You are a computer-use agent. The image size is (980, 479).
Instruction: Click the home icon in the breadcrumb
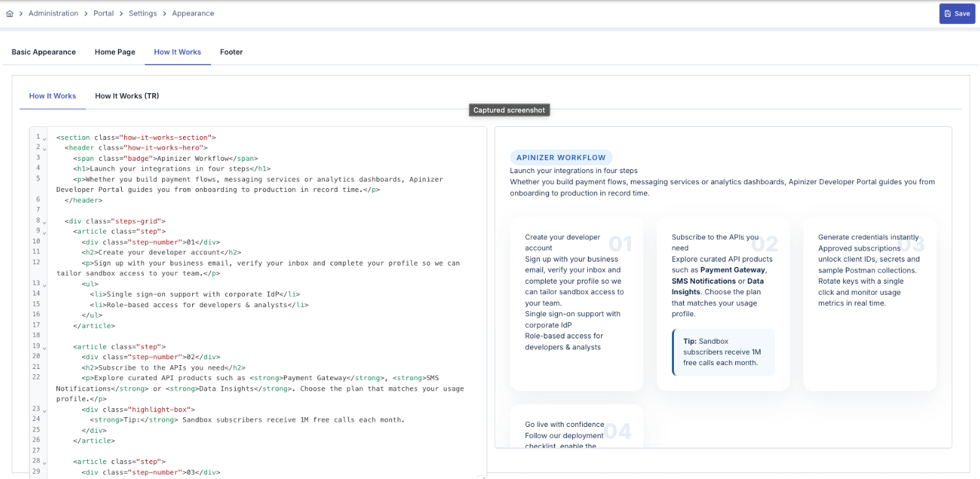pos(9,14)
